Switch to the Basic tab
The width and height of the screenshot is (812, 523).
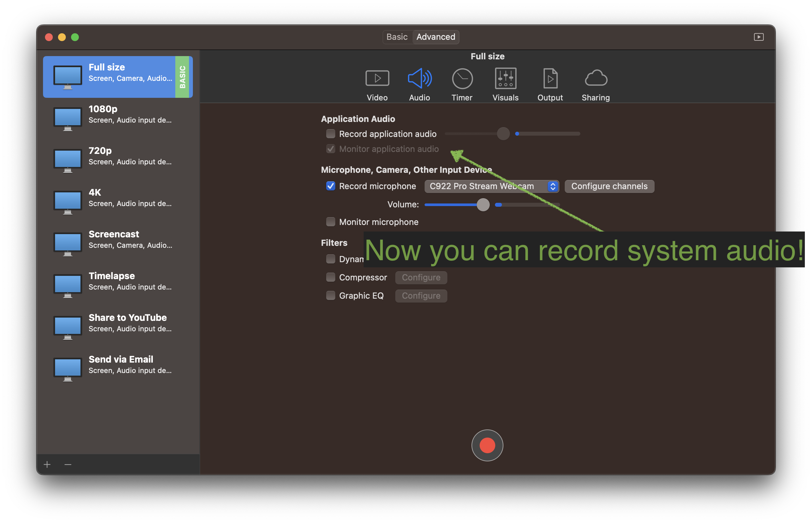(x=397, y=37)
